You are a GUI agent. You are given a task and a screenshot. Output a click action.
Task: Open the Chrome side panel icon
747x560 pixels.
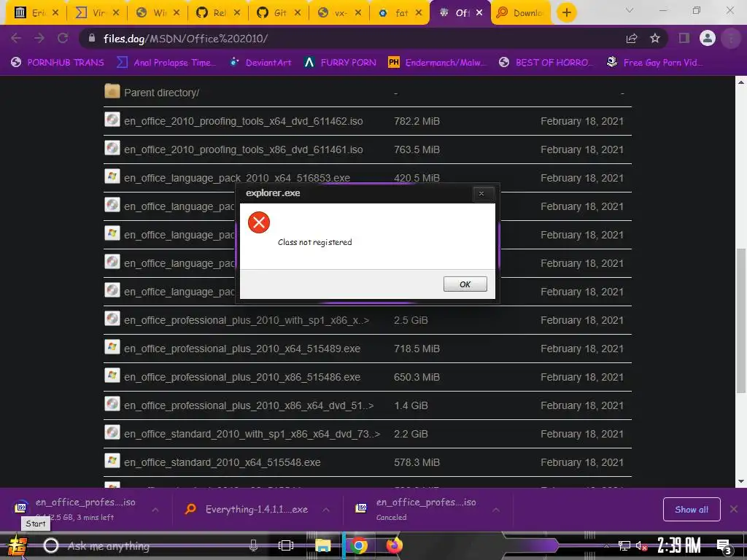click(x=684, y=38)
